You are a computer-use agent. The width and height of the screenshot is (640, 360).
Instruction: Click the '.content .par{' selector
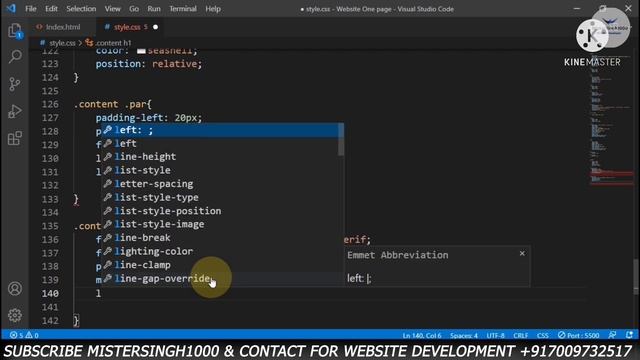point(113,104)
